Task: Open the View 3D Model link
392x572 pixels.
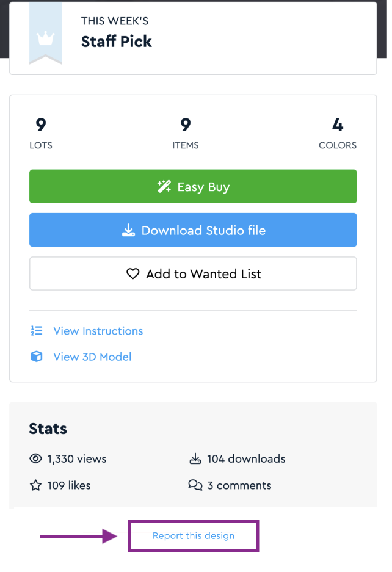Action: coord(92,357)
